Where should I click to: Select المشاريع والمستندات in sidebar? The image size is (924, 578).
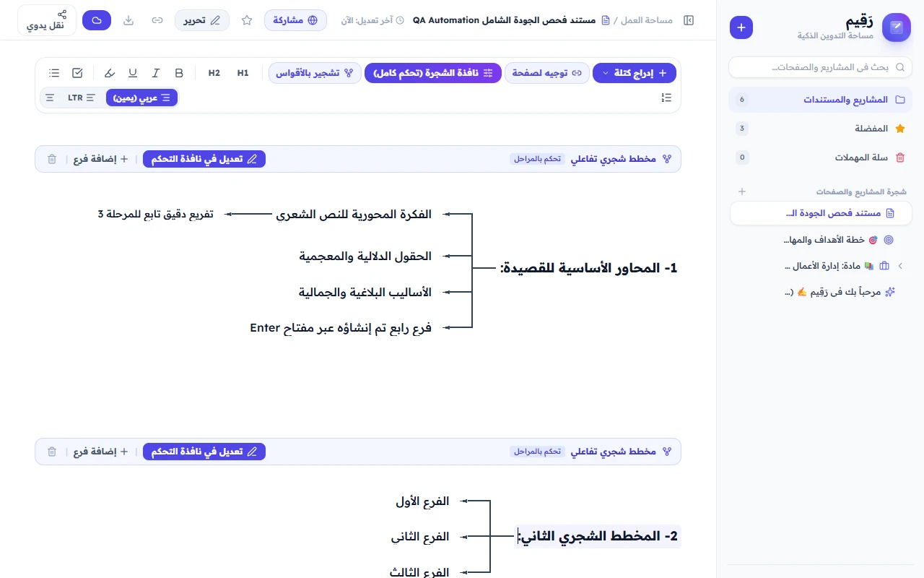(820, 100)
